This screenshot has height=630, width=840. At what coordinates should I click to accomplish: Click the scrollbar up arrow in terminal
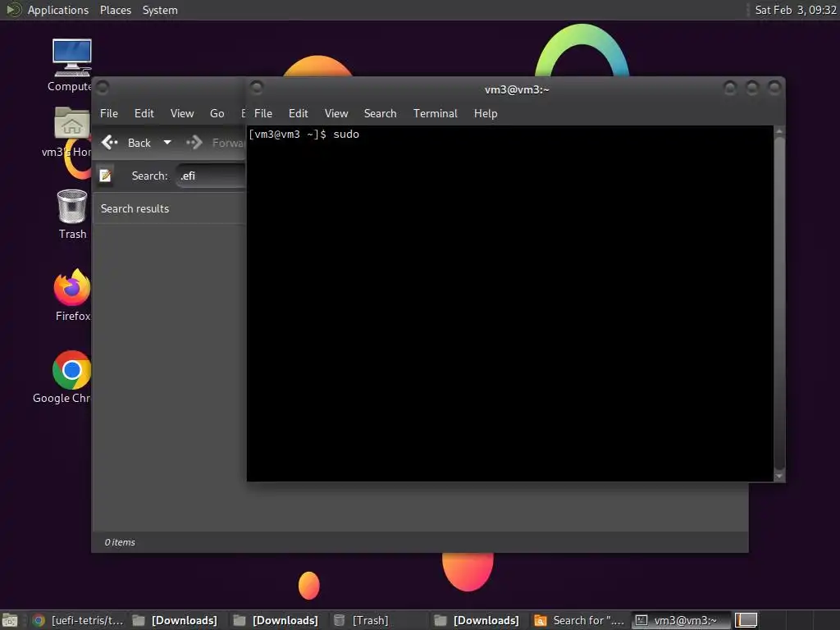(x=779, y=130)
